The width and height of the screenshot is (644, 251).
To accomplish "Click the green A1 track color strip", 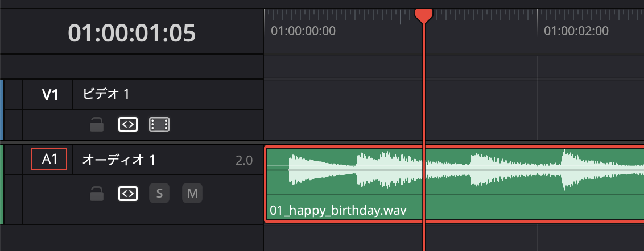I will 2,185.
